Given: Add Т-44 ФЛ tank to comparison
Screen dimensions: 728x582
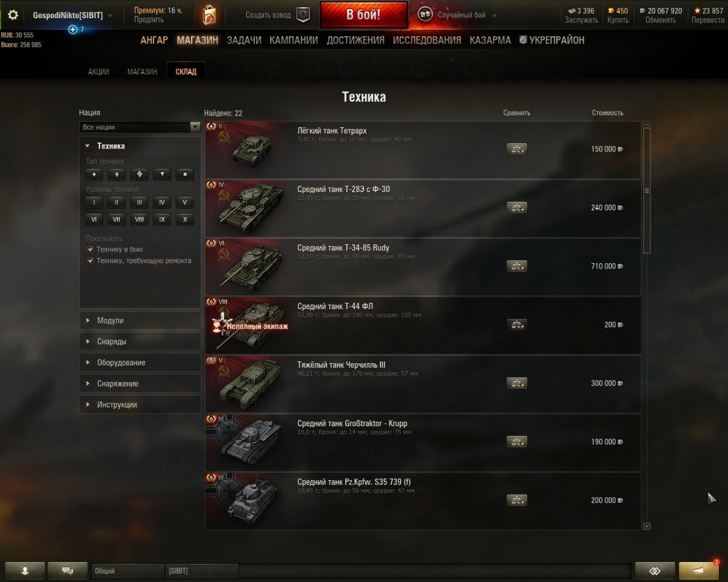Looking at the screenshot, I should point(517,325).
